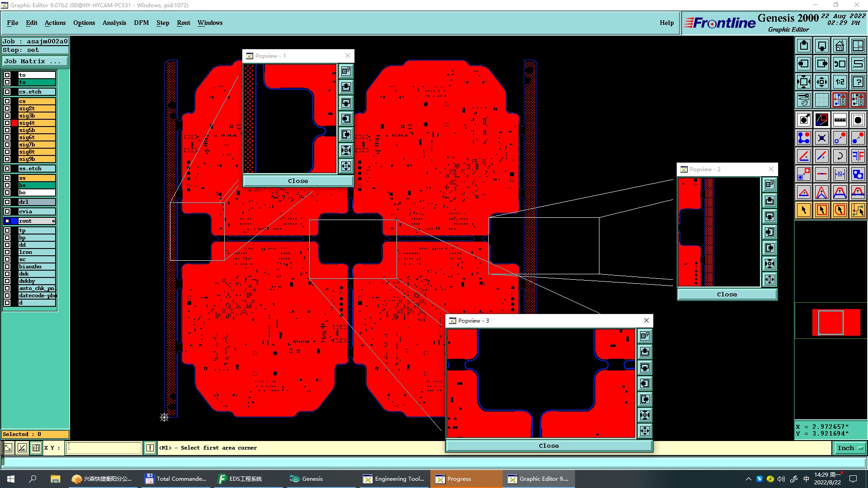Click top pan icon in Popview - 3
Screen dimensions: 868x488
[645, 352]
